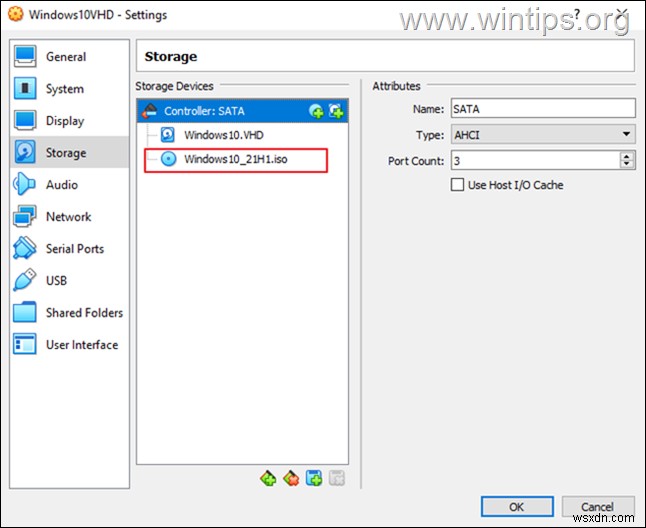646x528 pixels.
Task: Add a new storage attachment
Action: (314, 479)
